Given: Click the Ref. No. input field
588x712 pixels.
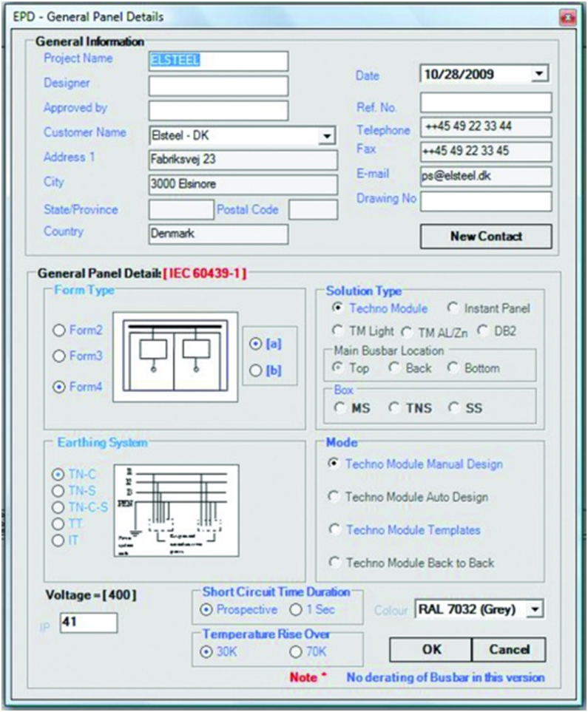Looking at the screenshot, I should (x=486, y=103).
